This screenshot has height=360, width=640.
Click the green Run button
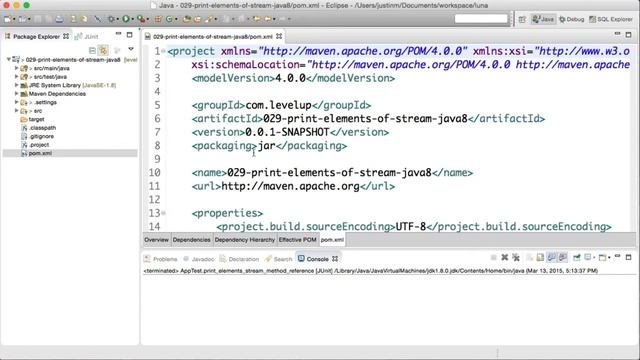126,19
